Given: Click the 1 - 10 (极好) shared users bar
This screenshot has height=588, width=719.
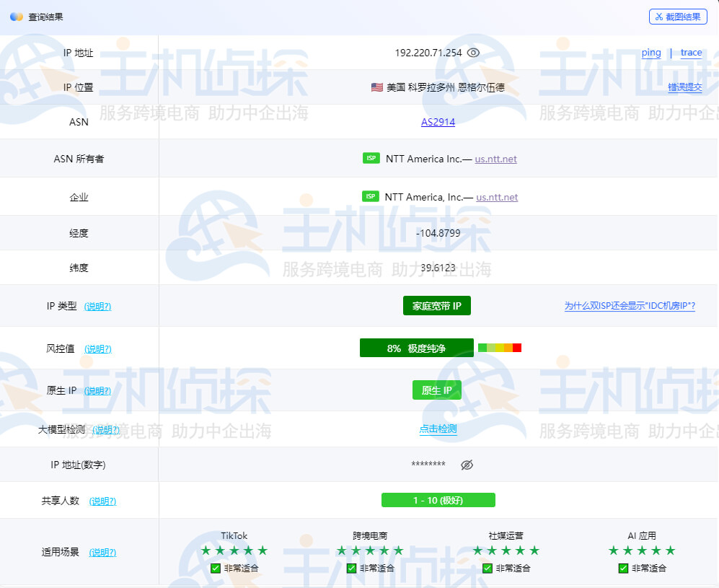Looking at the screenshot, I should coord(438,500).
